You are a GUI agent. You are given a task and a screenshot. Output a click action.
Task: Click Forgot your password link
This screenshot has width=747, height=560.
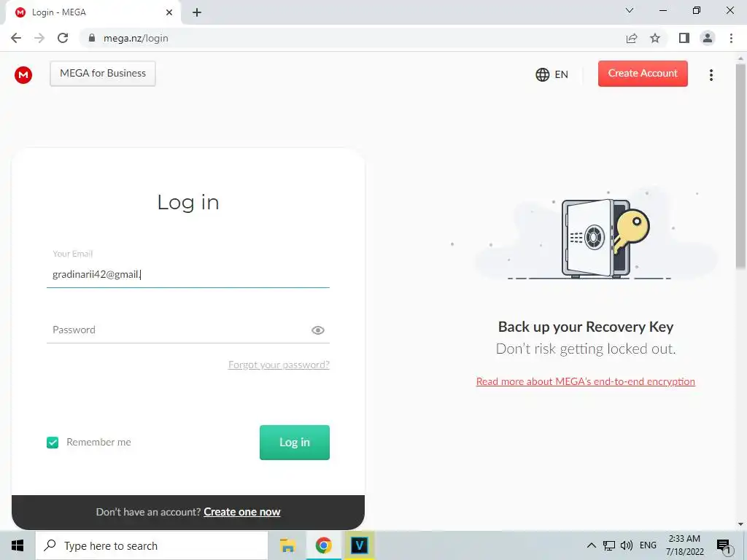pyautogui.click(x=279, y=365)
